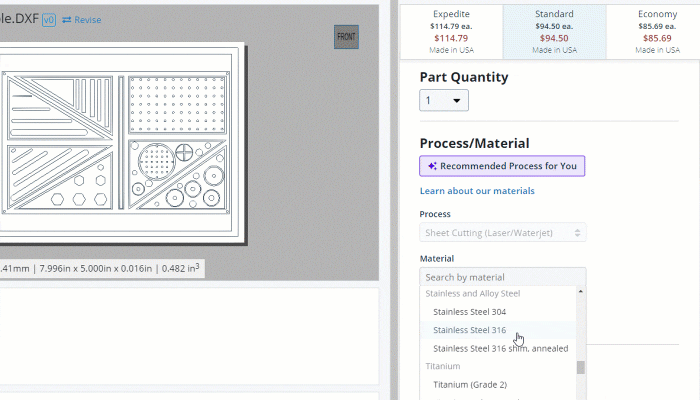Open the v0 version badge
700x400 pixels.
pos(49,20)
